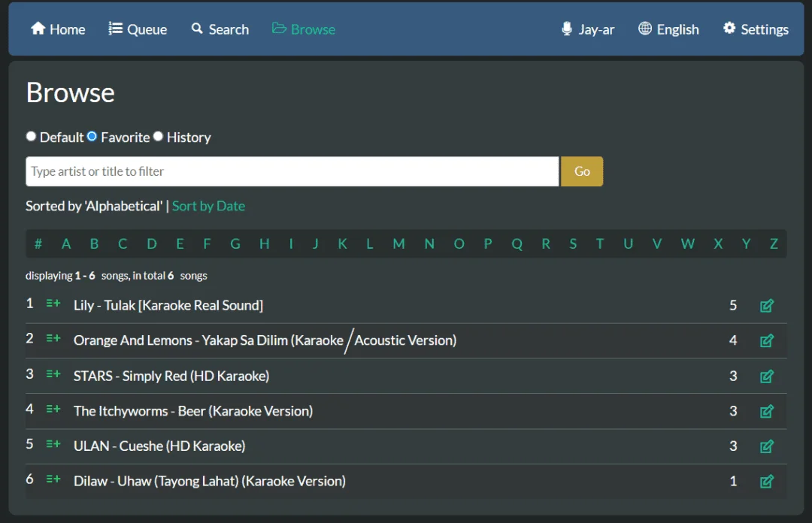Jump to songs starting with L
812x523 pixels.
[370, 243]
